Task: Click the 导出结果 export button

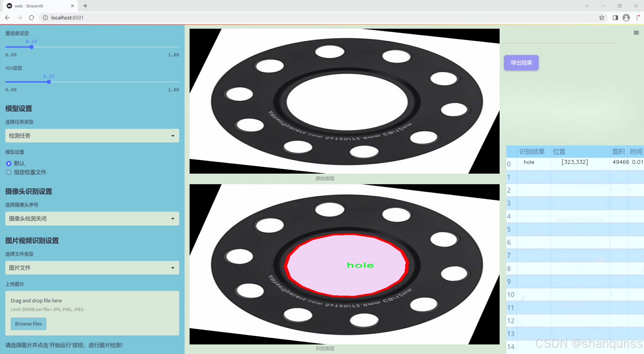Action: click(521, 63)
